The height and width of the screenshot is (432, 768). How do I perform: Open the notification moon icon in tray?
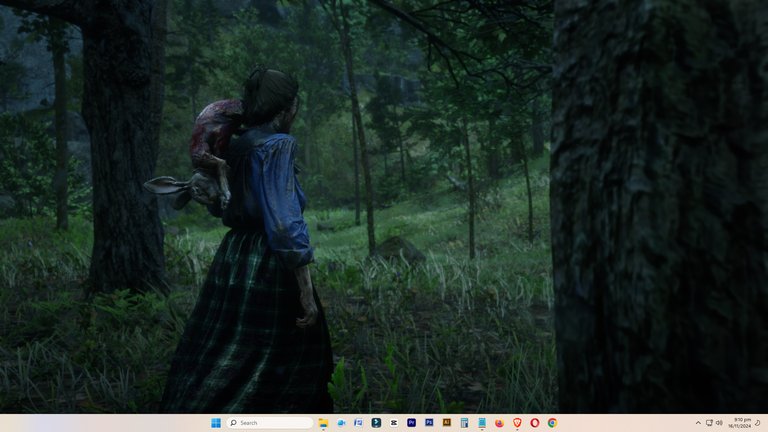point(758,423)
